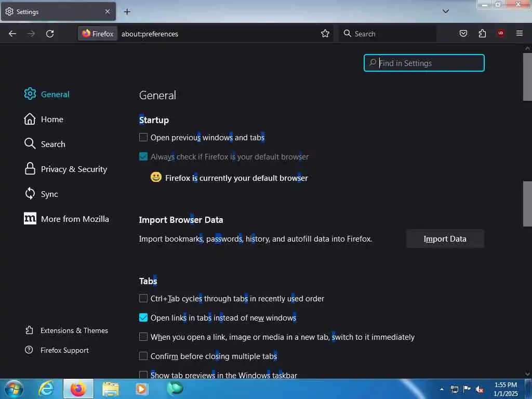
Task: Click the General gear icon in sidebar
Action: [30, 94]
